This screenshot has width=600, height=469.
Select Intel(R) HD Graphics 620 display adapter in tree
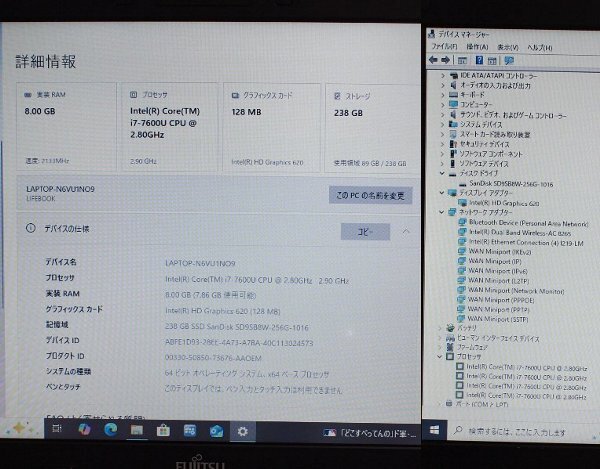point(504,203)
